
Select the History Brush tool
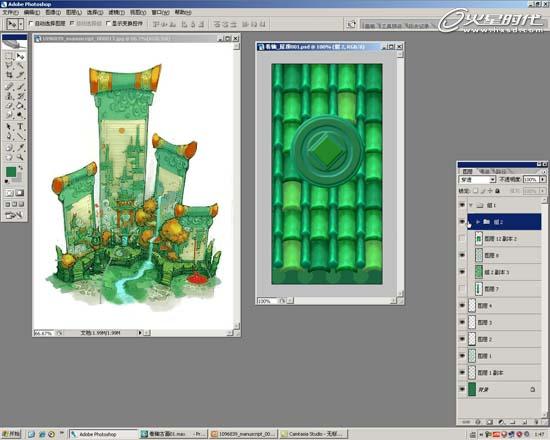(x=20, y=96)
